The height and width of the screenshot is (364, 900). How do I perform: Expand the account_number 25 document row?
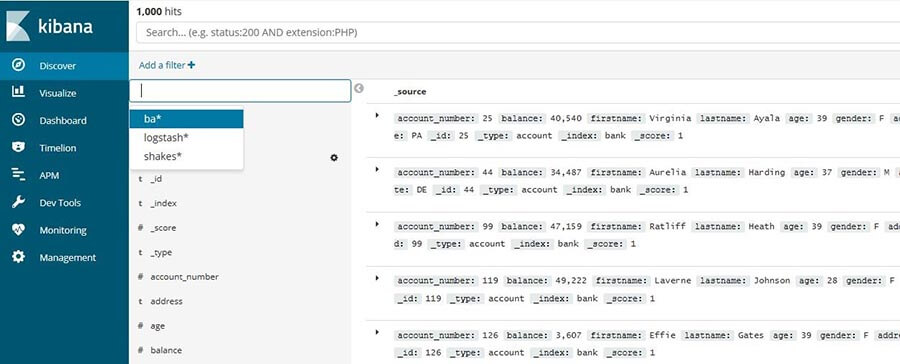coord(377,115)
